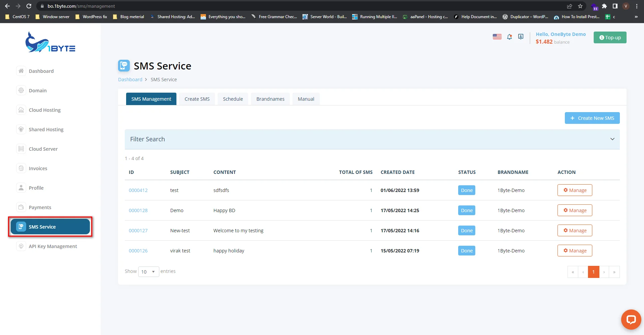The width and height of the screenshot is (644, 335).
Task: Go back in browser history
Action: click(7, 6)
